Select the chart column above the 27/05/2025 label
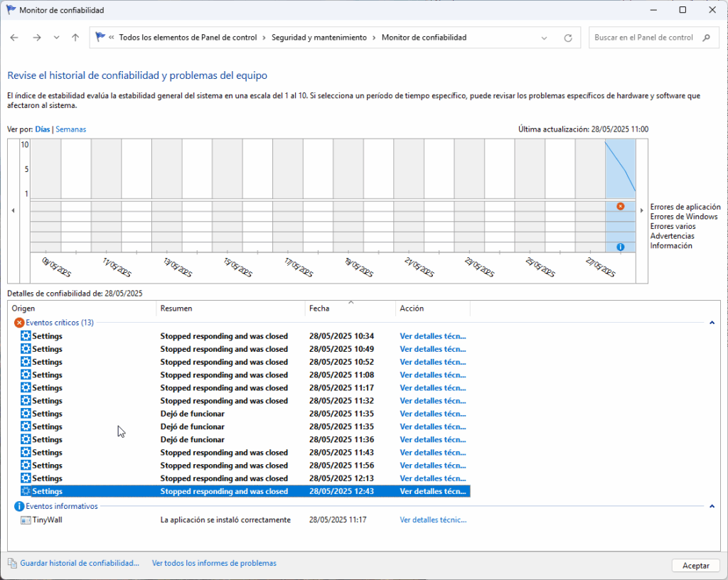 pyautogui.click(x=590, y=195)
